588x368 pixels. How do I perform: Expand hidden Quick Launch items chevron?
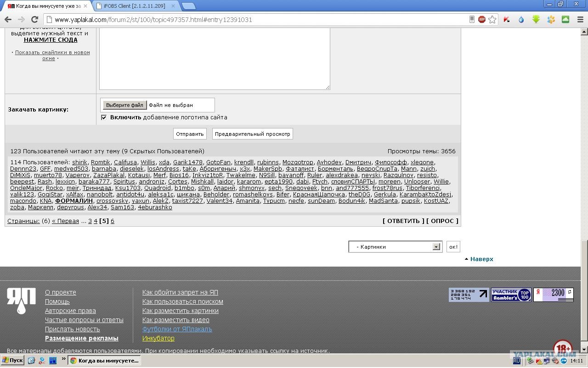pyautogui.click(x=63, y=359)
